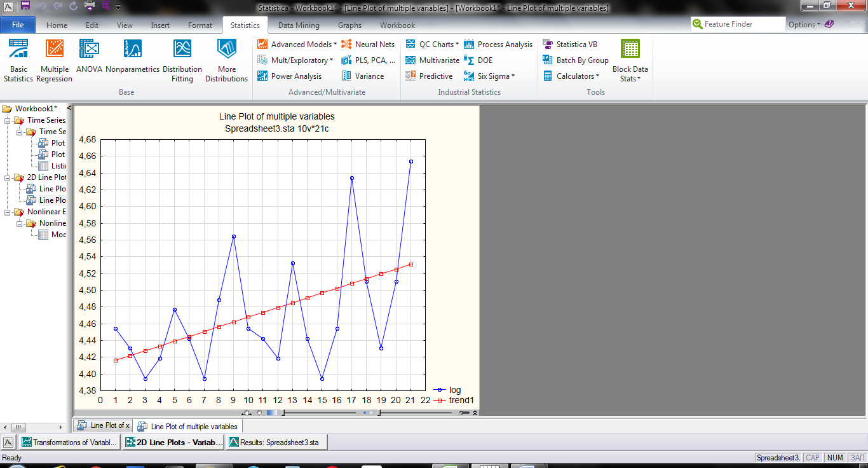Open Calculators dropdown
868x468 pixels.
[x=571, y=76]
